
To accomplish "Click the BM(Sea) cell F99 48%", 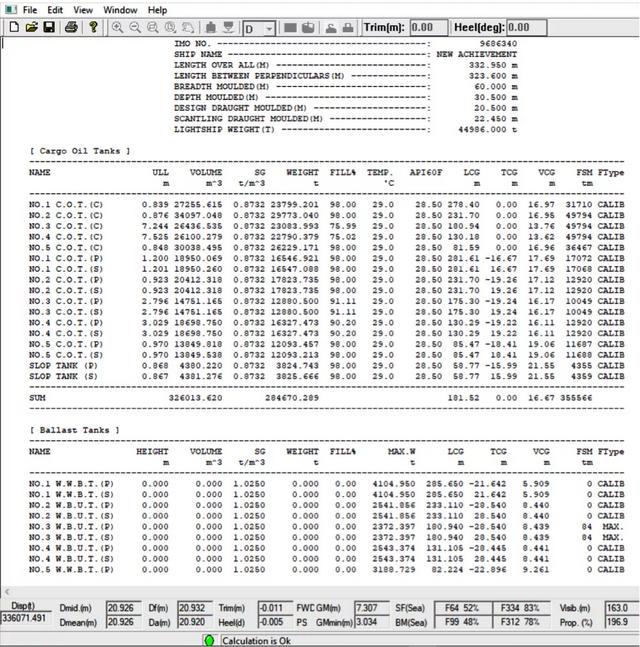I will 463,621.
